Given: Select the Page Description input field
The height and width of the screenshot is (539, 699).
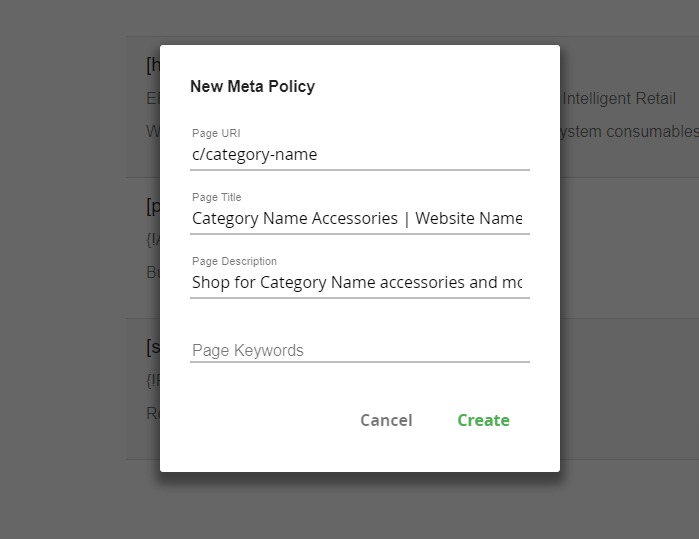Looking at the screenshot, I should 360,283.
